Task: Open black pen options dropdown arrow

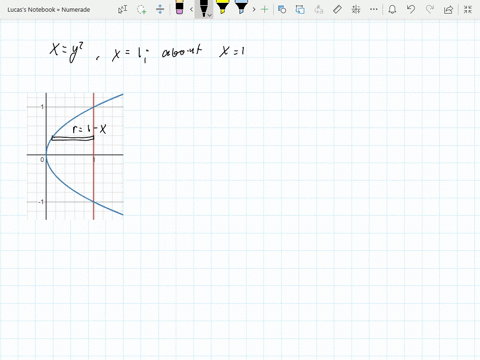Action: tap(209, 15)
